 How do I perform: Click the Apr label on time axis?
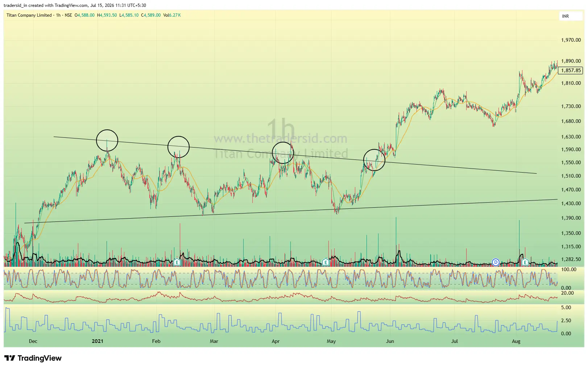[276, 341]
